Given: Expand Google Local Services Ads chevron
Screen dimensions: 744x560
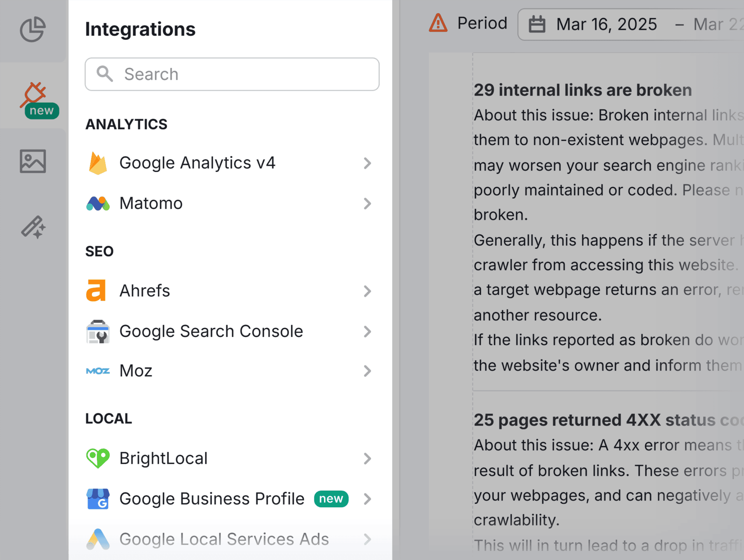Looking at the screenshot, I should point(367,539).
